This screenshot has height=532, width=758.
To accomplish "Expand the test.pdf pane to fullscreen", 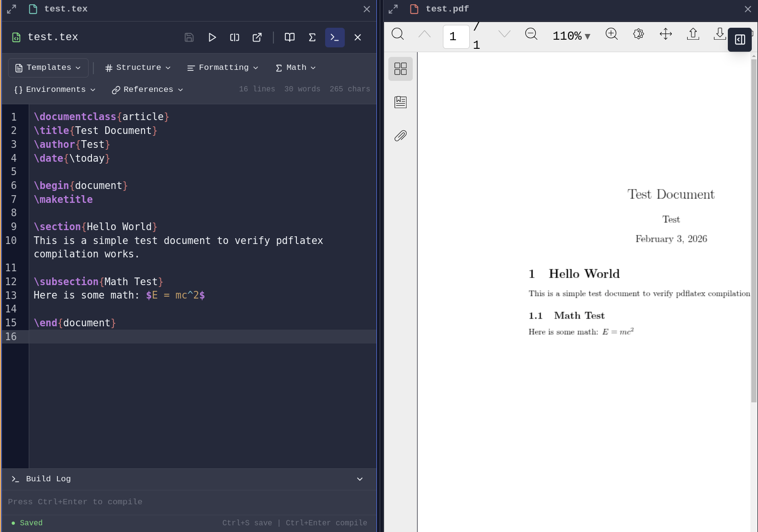I will point(393,9).
